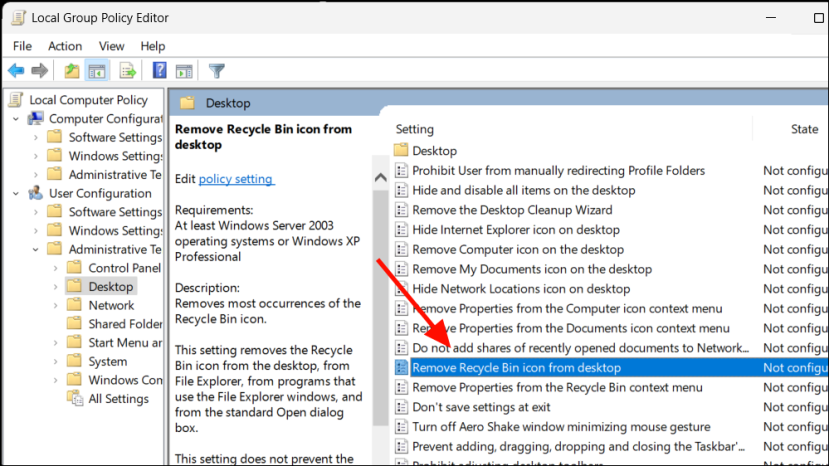Viewport: 829px width, 466px height.
Task: Click the Up one level folder icon
Action: (x=72, y=70)
